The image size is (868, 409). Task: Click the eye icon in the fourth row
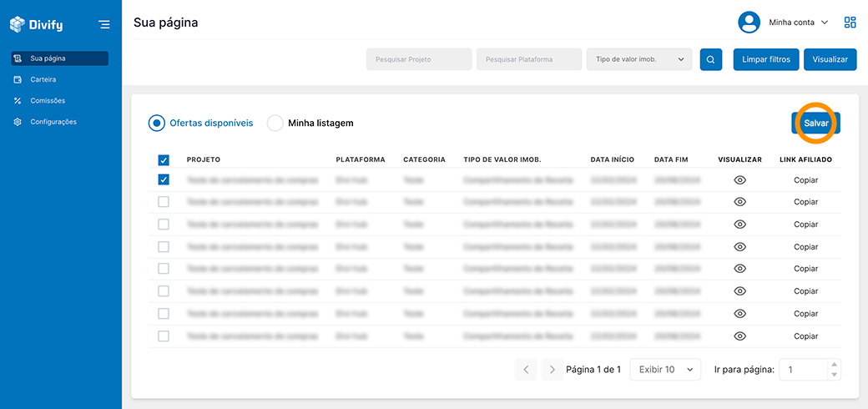[739, 247]
